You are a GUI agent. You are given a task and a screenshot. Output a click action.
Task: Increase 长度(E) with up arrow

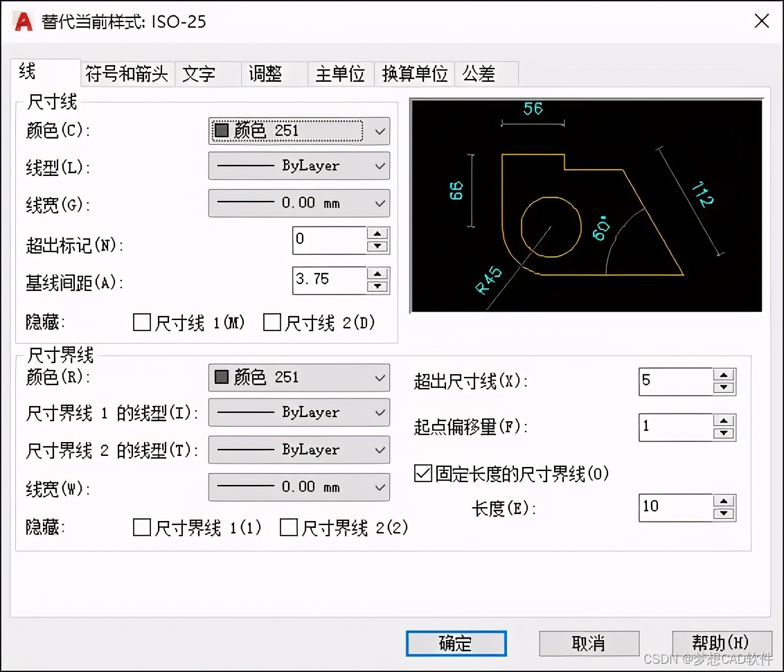(724, 501)
